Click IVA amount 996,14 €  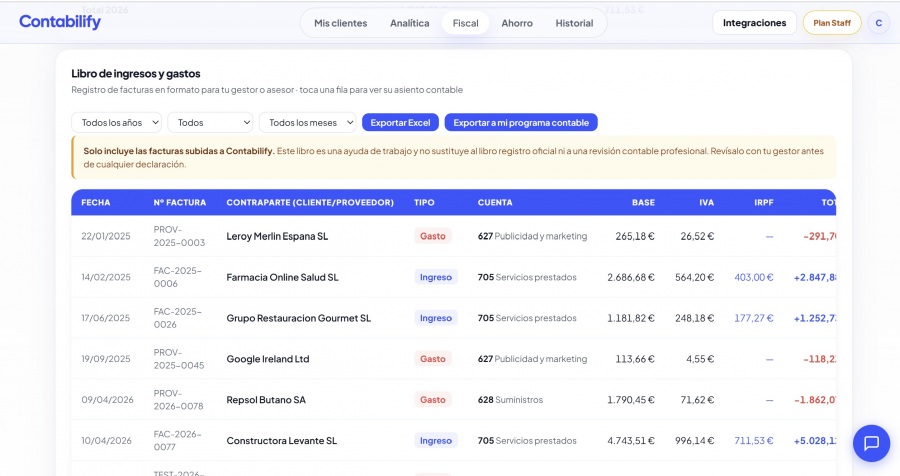[x=695, y=440]
